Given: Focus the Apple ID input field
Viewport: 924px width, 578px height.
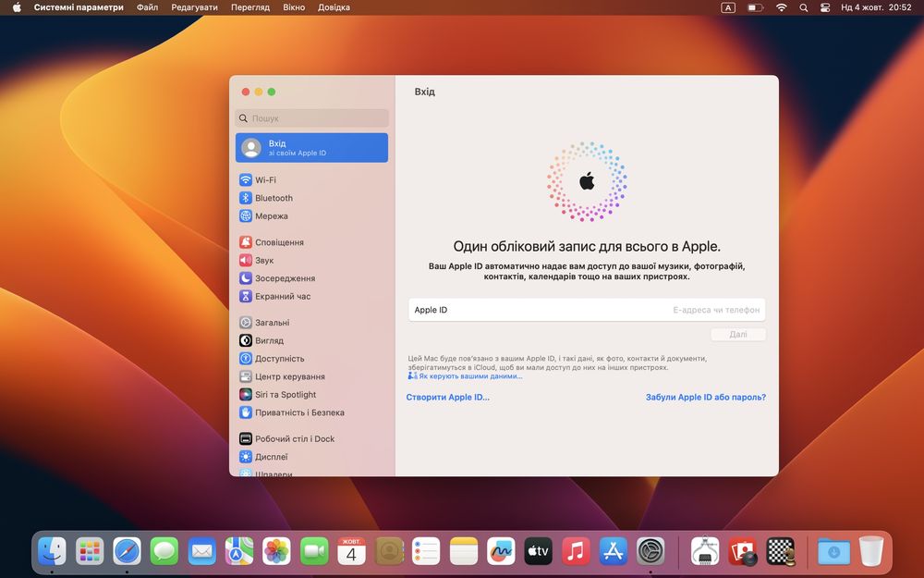Looking at the screenshot, I should coord(587,310).
